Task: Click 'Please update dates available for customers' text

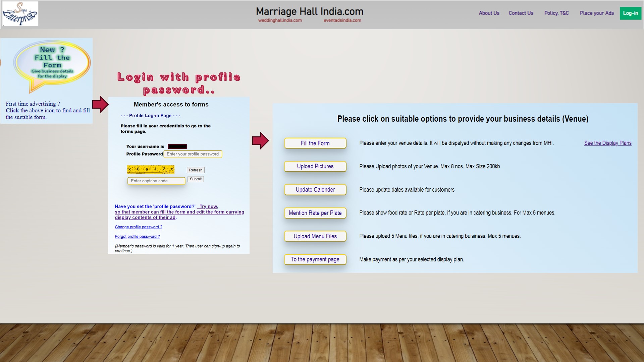Action: pos(407,190)
